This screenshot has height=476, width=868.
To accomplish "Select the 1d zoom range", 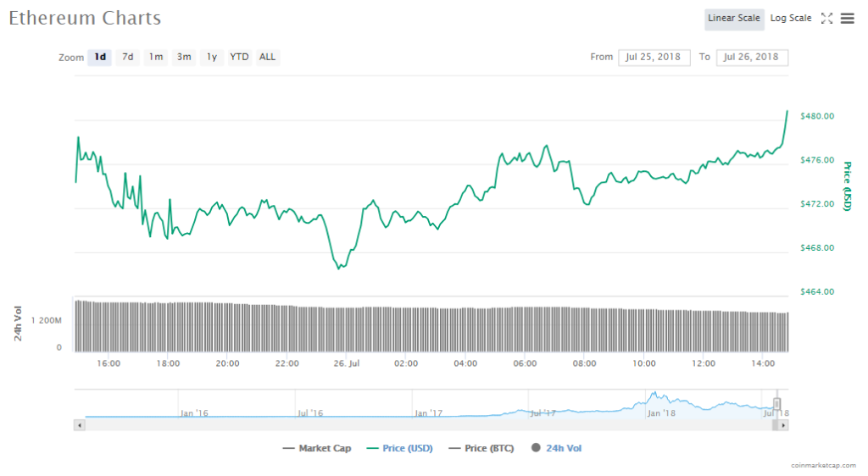I will point(100,58).
